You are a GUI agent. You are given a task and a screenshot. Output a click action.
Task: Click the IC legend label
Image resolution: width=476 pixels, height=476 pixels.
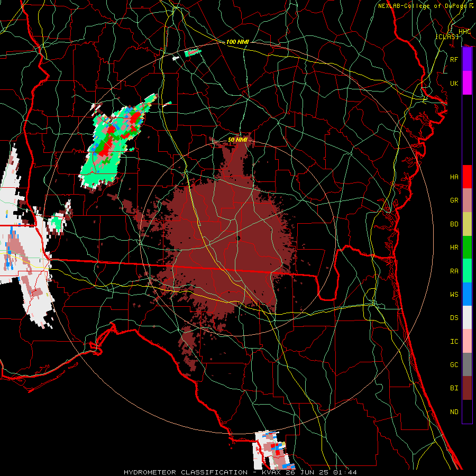click(x=454, y=342)
